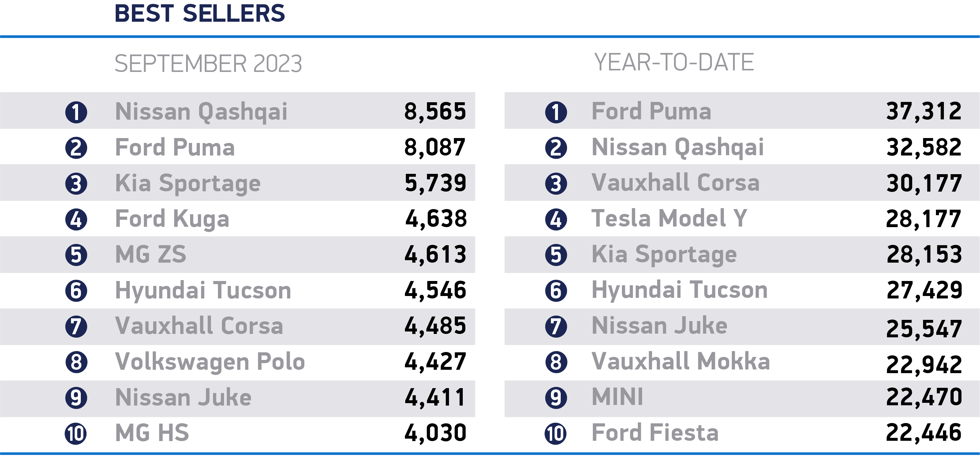Click the Hyundai Tucson name in September list
The height and width of the screenshot is (457, 980).
pyautogui.click(x=203, y=290)
